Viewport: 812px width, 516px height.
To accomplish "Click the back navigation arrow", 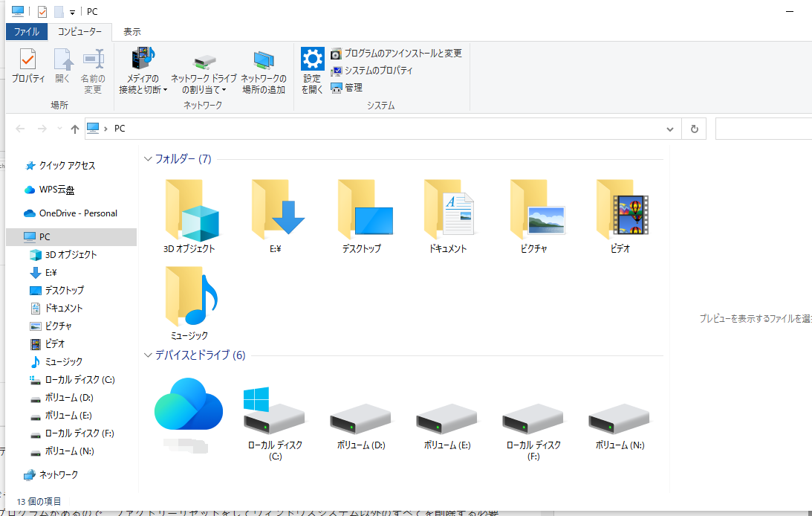I will click(20, 128).
